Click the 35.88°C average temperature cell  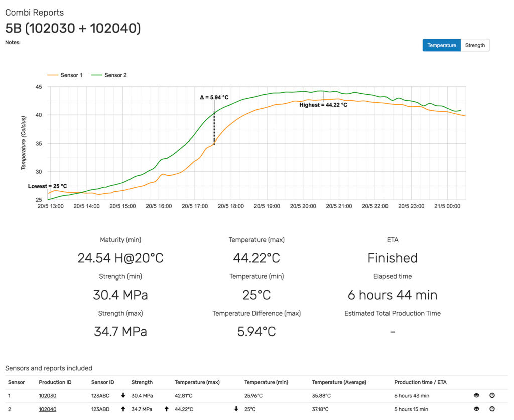[321, 396]
